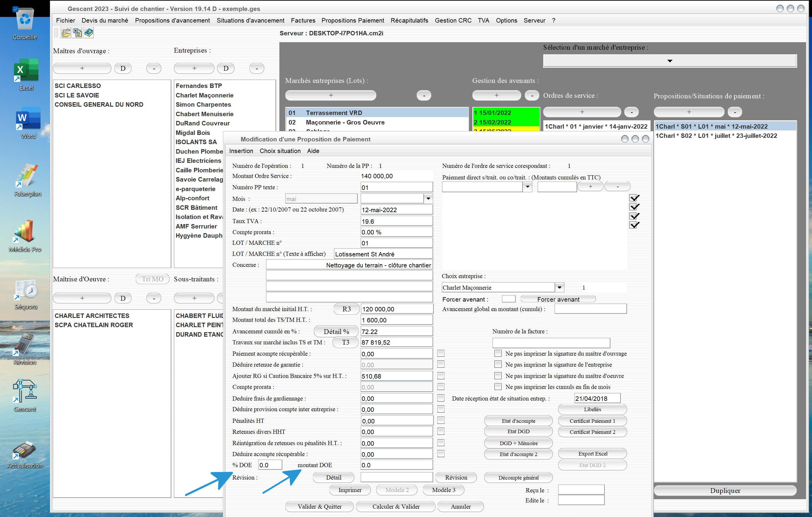This screenshot has width=812, height=517.
Task: Click the Calculer & Valider button
Action: pyautogui.click(x=396, y=506)
